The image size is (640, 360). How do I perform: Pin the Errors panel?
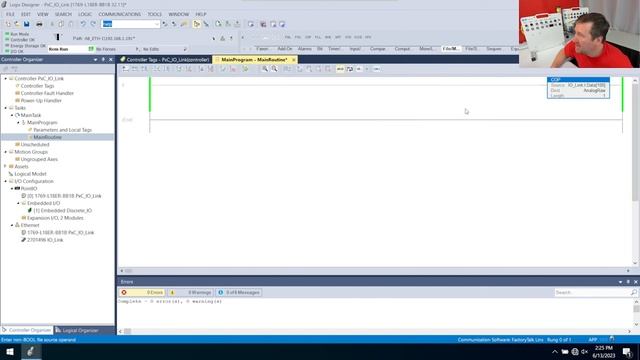pos(628,282)
